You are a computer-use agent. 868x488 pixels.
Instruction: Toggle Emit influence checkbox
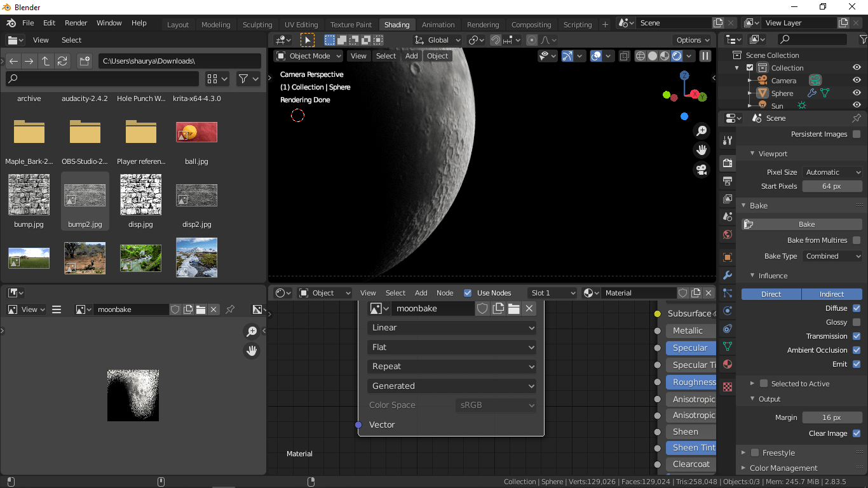tap(857, 364)
